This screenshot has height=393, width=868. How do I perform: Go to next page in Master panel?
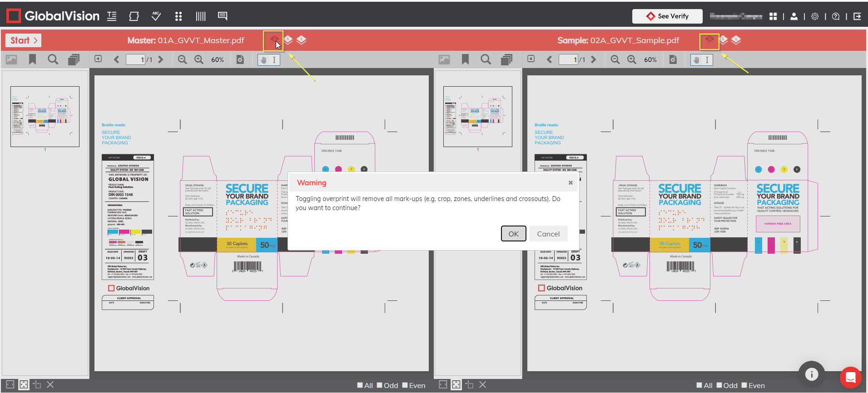[x=161, y=59]
